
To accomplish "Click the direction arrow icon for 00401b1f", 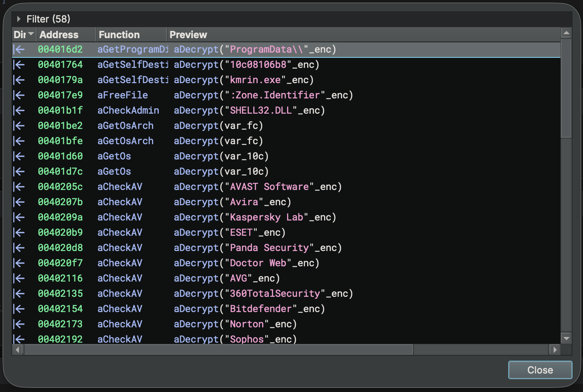I will point(19,110).
